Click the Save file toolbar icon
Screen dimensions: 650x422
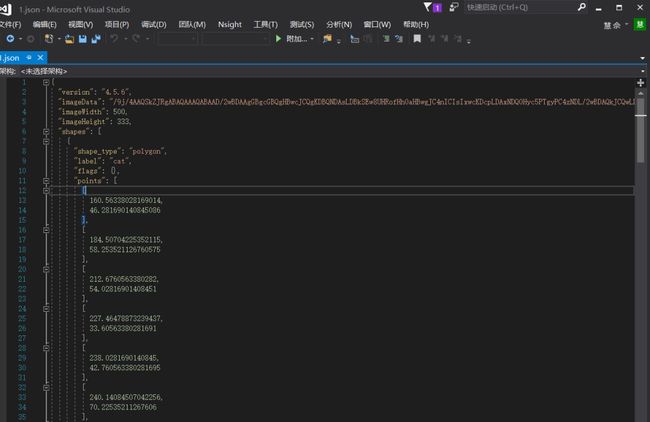[x=82, y=39]
